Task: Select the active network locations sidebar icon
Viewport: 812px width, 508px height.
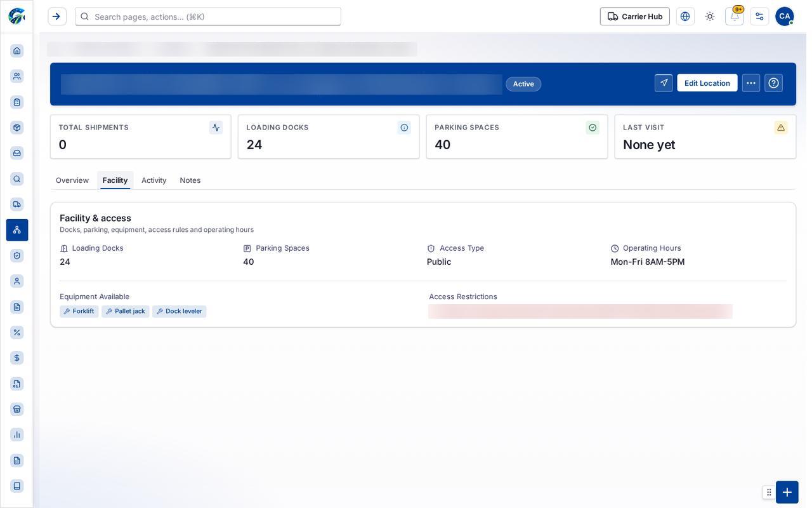Action: [x=17, y=230]
